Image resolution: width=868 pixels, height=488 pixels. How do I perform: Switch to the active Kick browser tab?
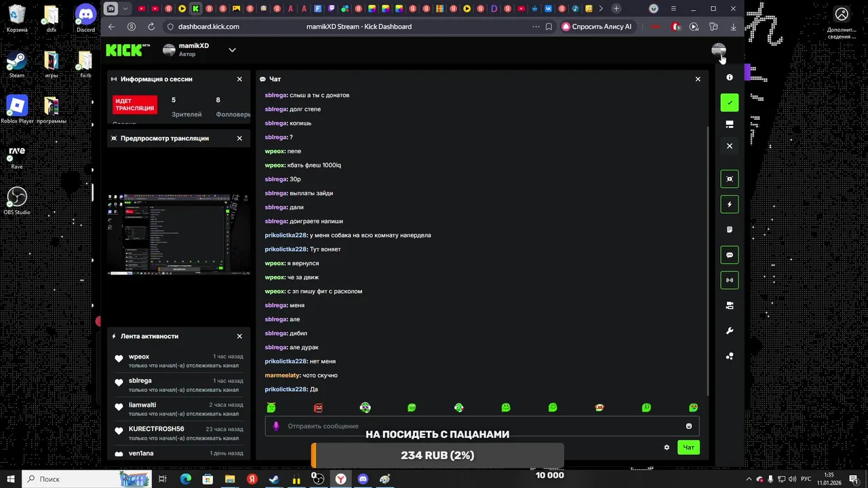[x=195, y=9]
